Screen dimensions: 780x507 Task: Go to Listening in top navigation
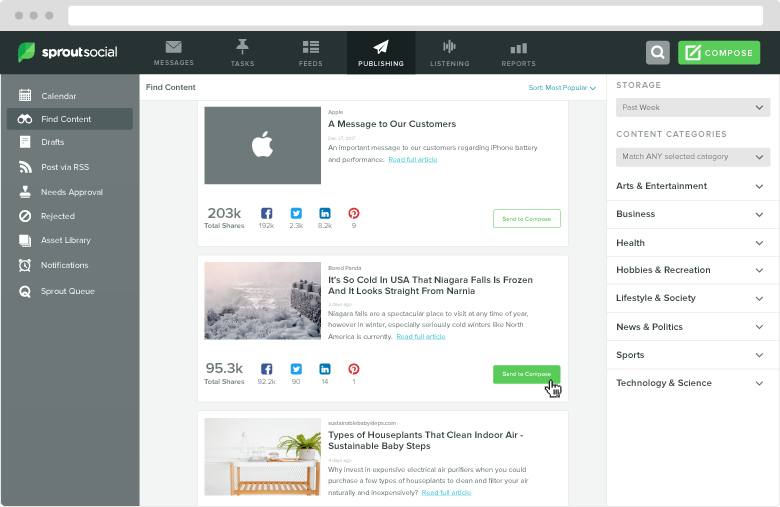coord(449,53)
